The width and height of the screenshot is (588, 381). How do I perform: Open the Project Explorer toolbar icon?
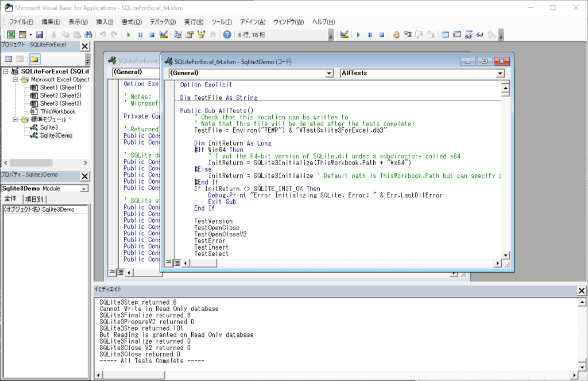pyautogui.click(x=178, y=35)
